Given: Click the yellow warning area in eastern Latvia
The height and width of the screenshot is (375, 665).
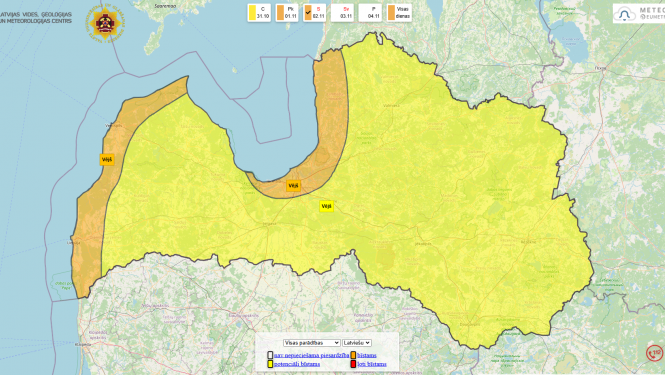Looking at the screenshot, I should point(488,204).
